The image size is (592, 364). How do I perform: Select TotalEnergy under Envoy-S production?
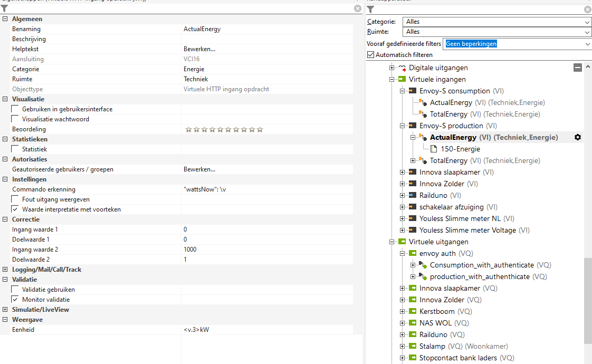click(485, 160)
